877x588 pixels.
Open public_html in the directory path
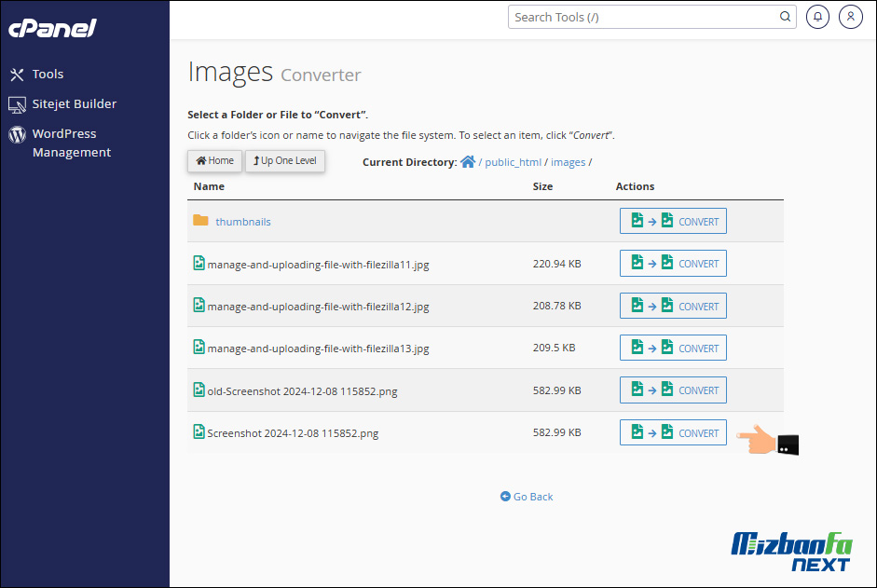513,162
